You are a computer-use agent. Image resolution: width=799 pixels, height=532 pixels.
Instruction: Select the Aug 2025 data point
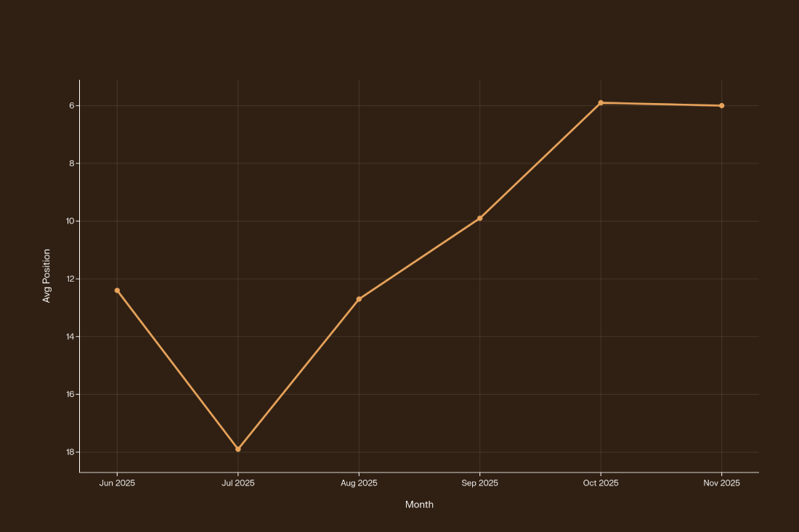point(359,299)
